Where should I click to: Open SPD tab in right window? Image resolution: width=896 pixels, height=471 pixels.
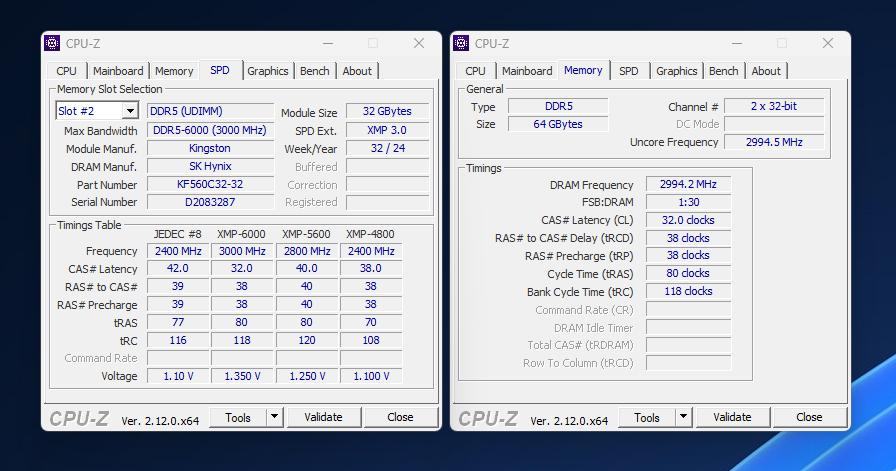click(x=629, y=71)
